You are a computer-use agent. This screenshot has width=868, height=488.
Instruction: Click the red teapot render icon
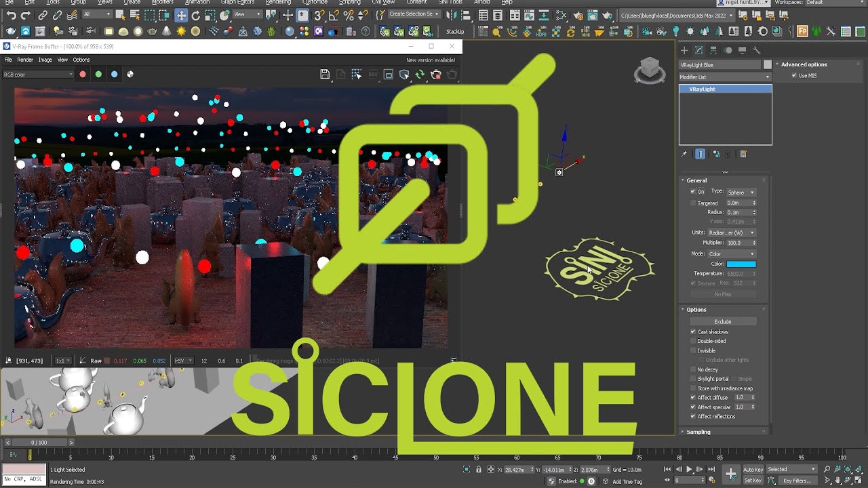436,75
